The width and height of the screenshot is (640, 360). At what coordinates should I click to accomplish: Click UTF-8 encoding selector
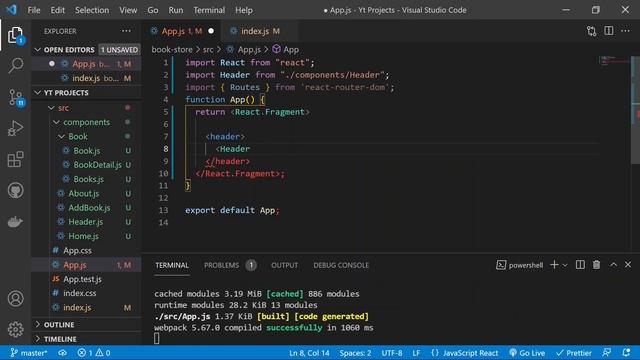[x=392, y=353]
